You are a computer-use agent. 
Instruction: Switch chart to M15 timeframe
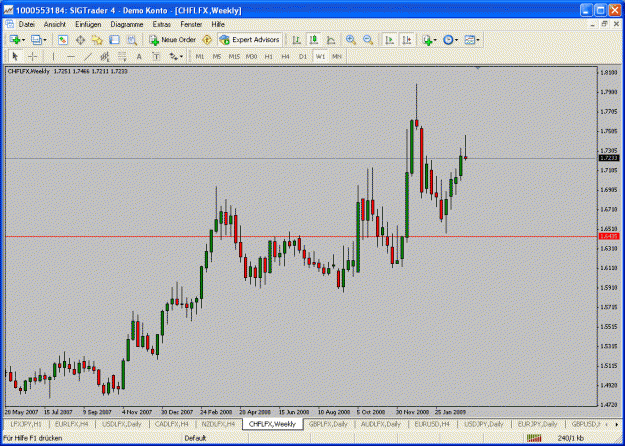click(234, 57)
